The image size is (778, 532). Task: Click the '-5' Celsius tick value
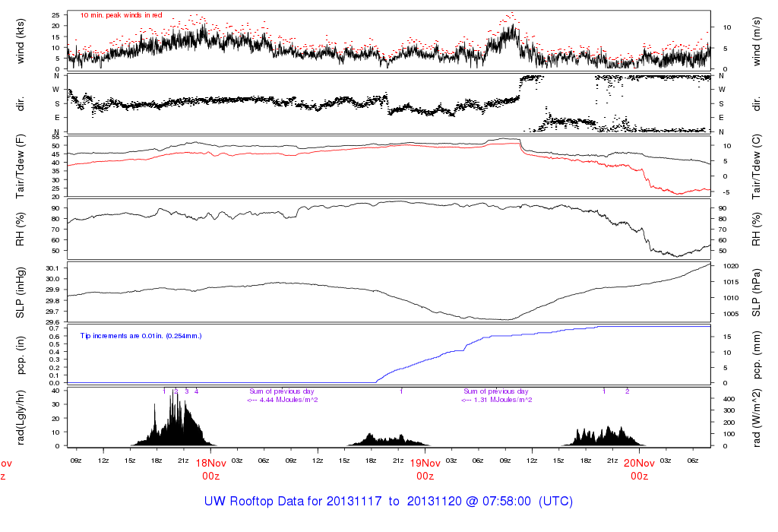click(x=726, y=192)
